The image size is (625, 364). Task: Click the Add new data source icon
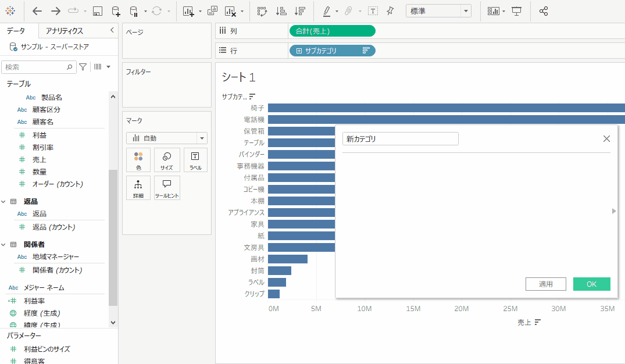click(116, 11)
